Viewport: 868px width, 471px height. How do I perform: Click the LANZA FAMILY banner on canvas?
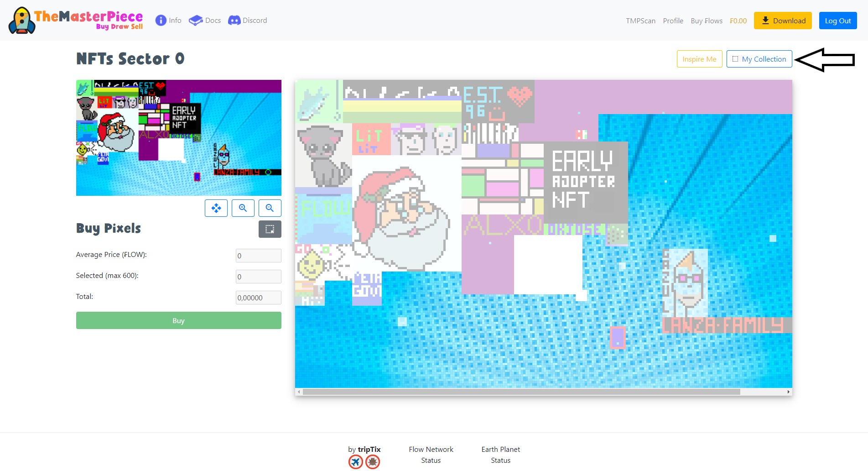(727, 325)
